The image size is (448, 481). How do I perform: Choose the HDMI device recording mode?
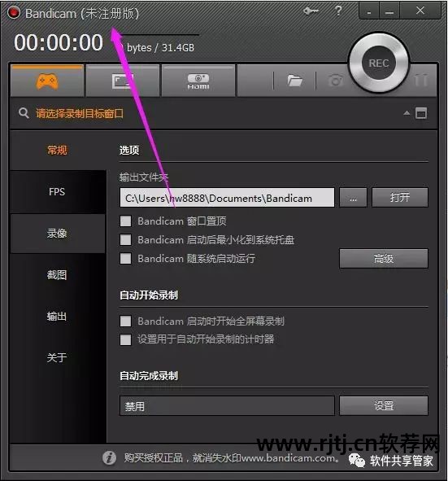tap(198, 81)
